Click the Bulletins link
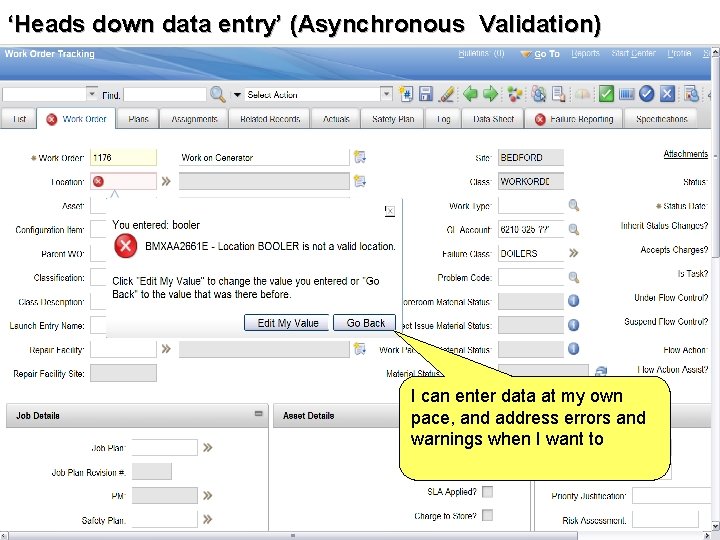 481,53
